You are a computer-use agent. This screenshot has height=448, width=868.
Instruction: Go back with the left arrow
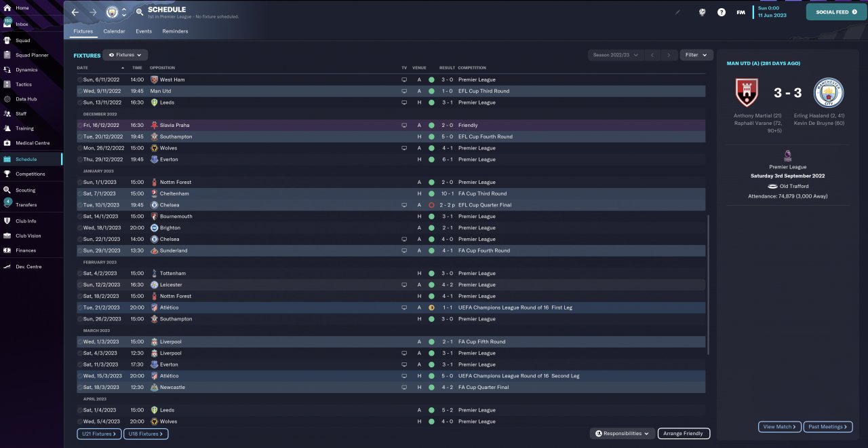(x=75, y=12)
